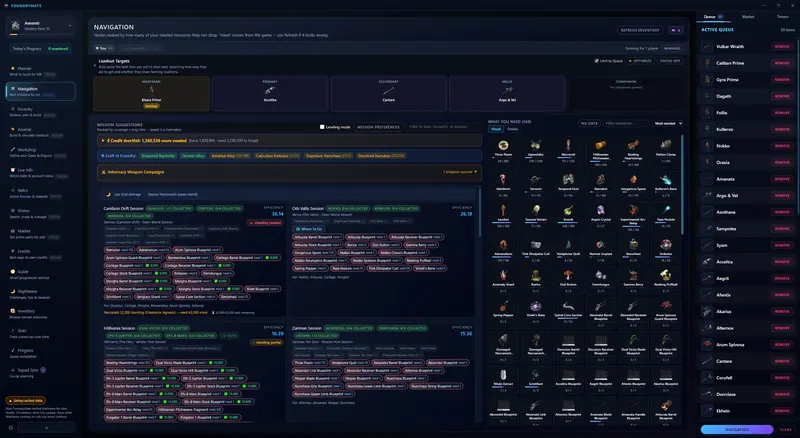Remove Caliban Prime from the queue
This screenshot has height=438, width=800.
click(x=782, y=63)
